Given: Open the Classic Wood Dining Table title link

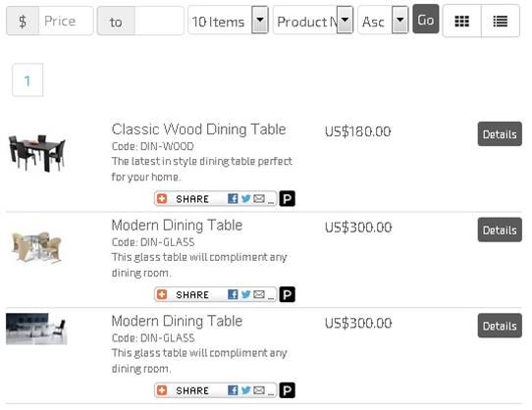Looking at the screenshot, I should point(199,129).
